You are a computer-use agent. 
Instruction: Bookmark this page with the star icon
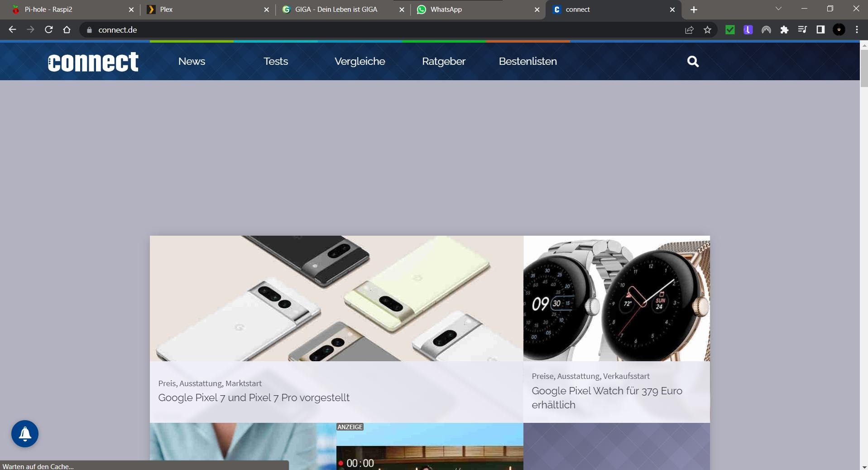[x=707, y=30]
